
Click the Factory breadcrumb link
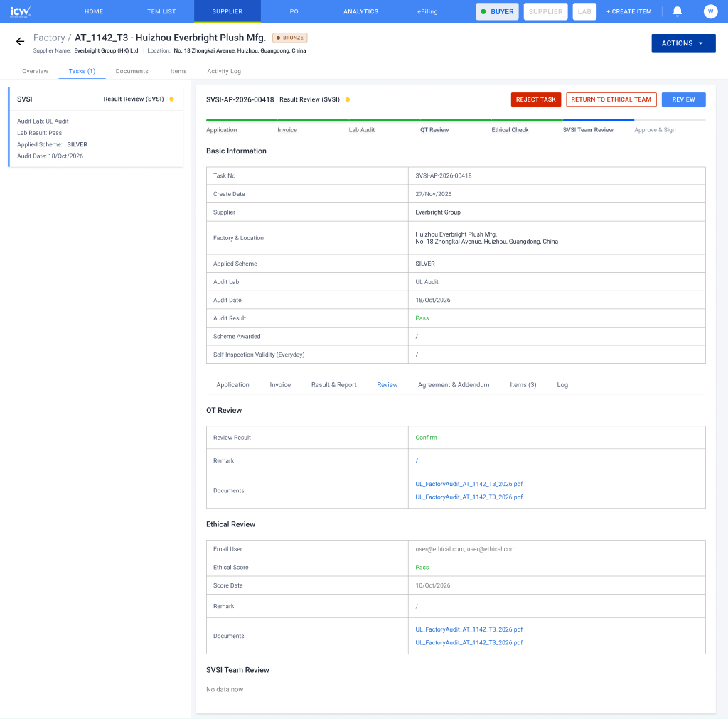point(49,38)
